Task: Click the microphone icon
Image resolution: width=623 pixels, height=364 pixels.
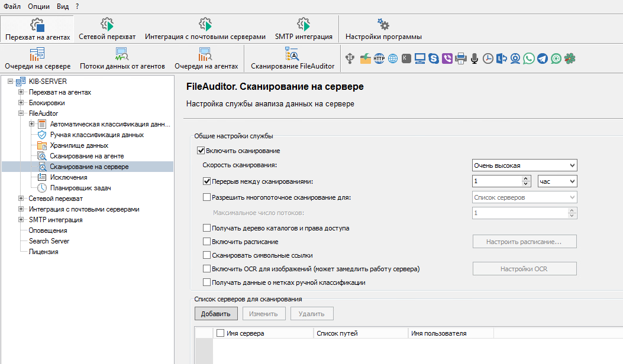Action: [474, 58]
